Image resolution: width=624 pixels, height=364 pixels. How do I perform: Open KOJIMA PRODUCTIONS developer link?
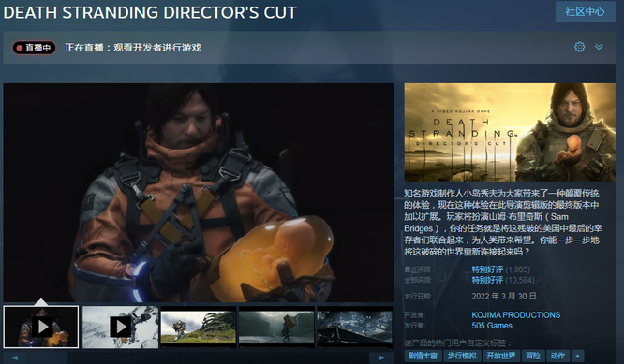[515, 314]
